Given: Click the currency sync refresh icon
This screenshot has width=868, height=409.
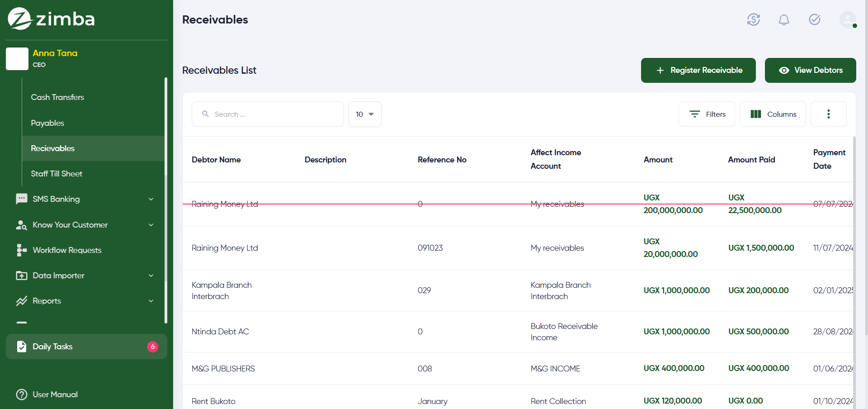Looking at the screenshot, I should 753,19.
